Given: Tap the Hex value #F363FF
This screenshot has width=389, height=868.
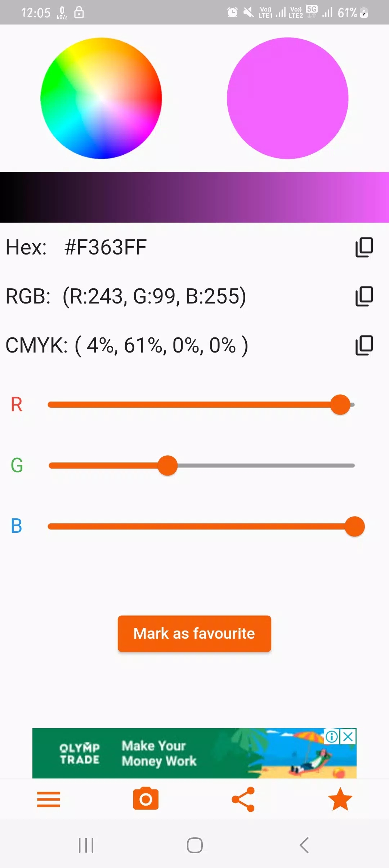Looking at the screenshot, I should [x=105, y=247].
